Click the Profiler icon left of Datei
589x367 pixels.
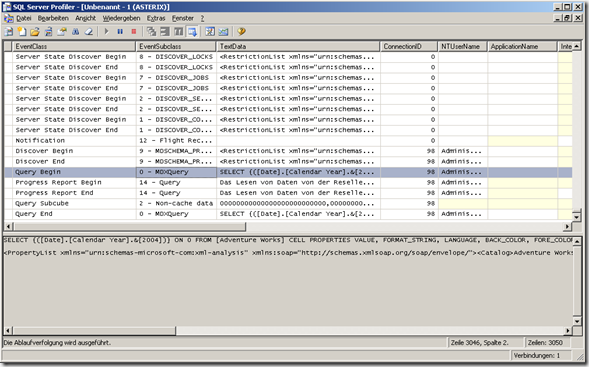(x=8, y=18)
